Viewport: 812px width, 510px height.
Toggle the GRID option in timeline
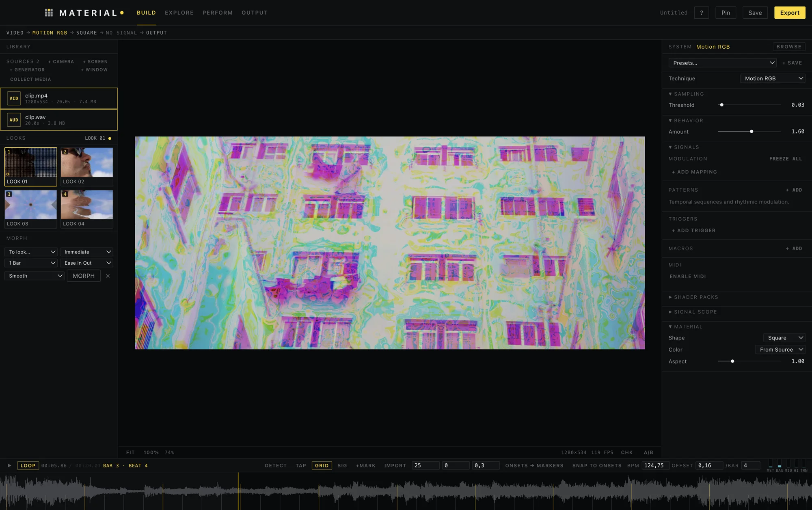(322, 465)
